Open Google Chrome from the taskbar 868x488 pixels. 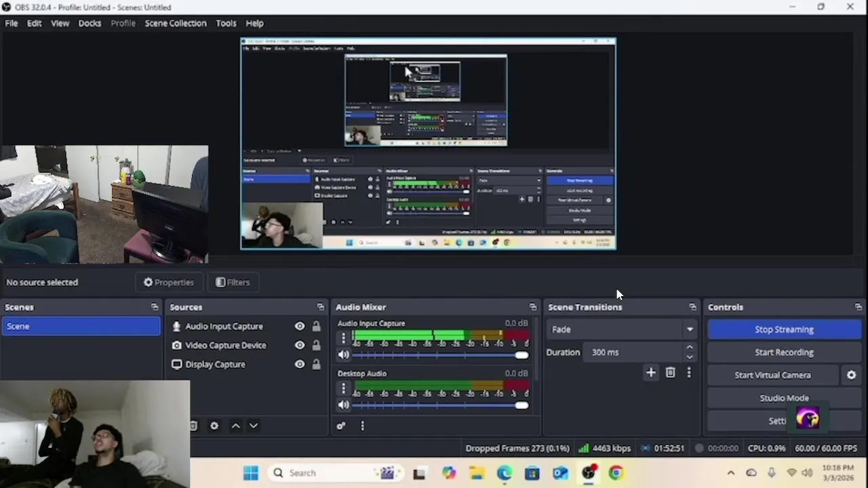(616, 473)
